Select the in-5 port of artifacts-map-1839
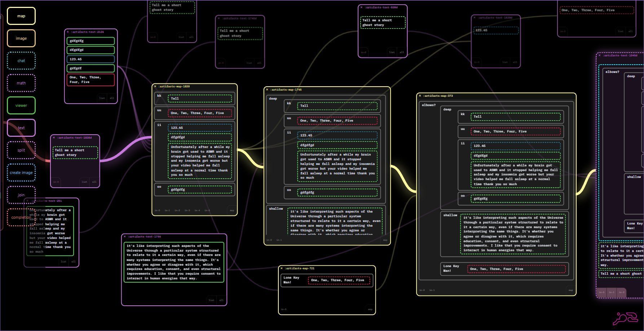This screenshot has height=331, width=644. [207, 210]
